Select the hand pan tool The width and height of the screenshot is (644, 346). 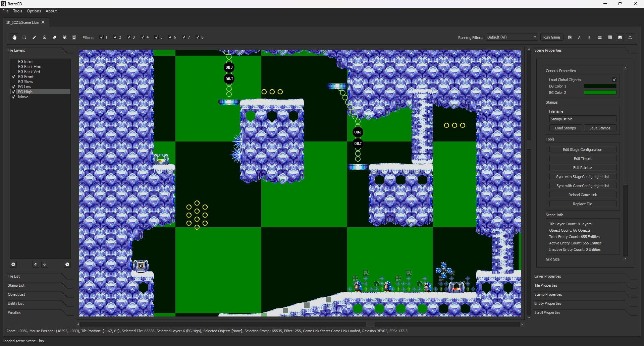14,38
